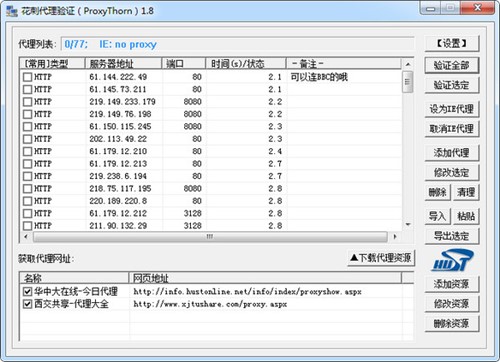The height and width of the screenshot is (362, 500).
Task: Select checkbox for 218.75.117.195
Action: (x=27, y=189)
